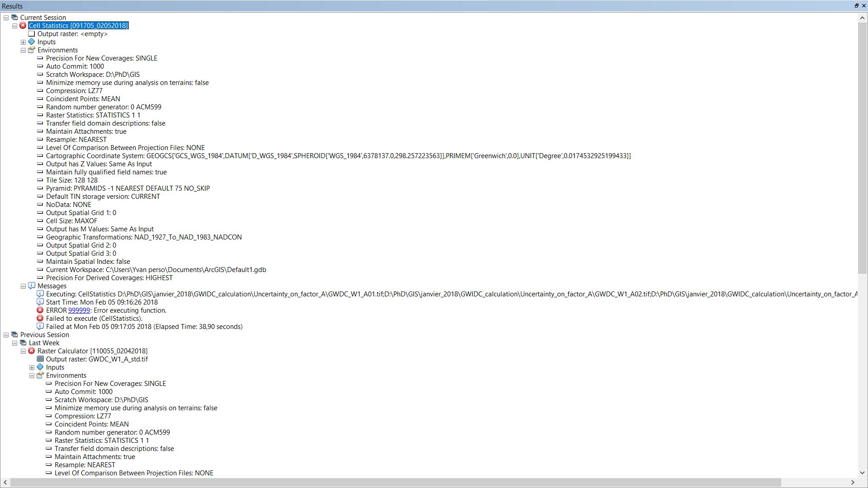Click the empty Output raster checkbox square
This screenshot has width=868, height=488.
pyautogui.click(x=32, y=34)
